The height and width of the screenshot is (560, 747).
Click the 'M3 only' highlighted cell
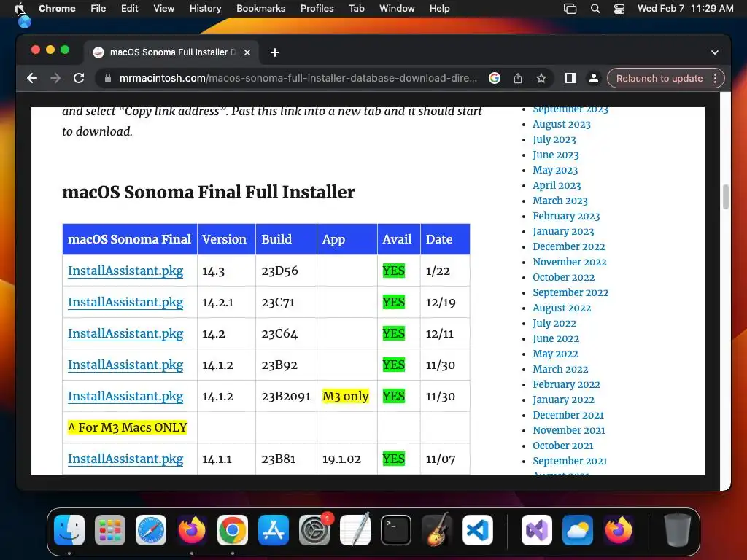345,396
